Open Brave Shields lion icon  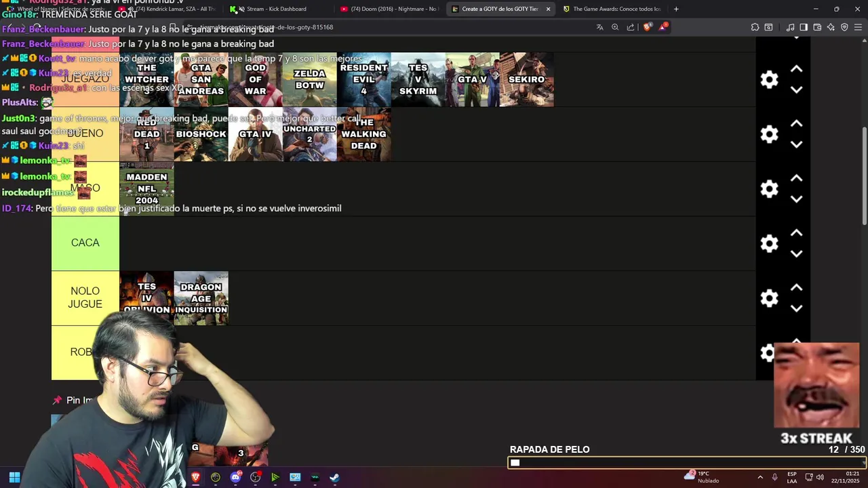648,27
